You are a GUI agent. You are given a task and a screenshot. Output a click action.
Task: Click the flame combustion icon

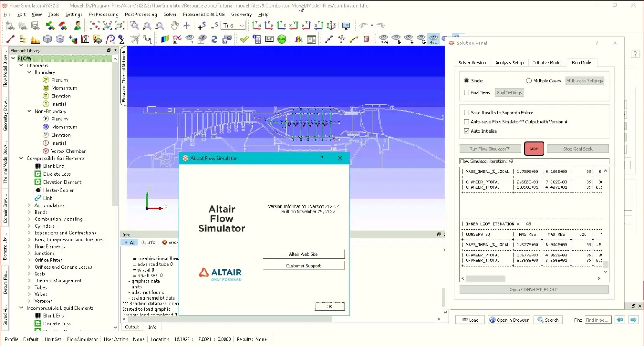35,39
